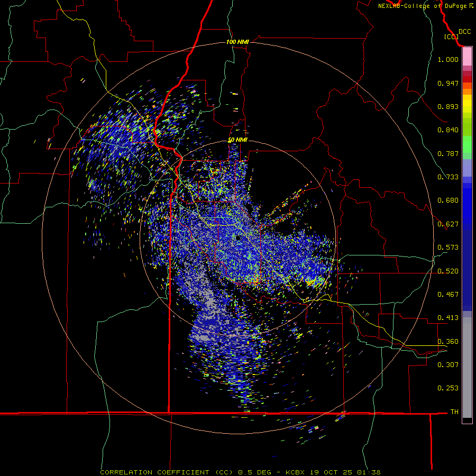The height and width of the screenshot is (476, 476).
Task: Click the TH threshold label
Action: (x=454, y=412)
